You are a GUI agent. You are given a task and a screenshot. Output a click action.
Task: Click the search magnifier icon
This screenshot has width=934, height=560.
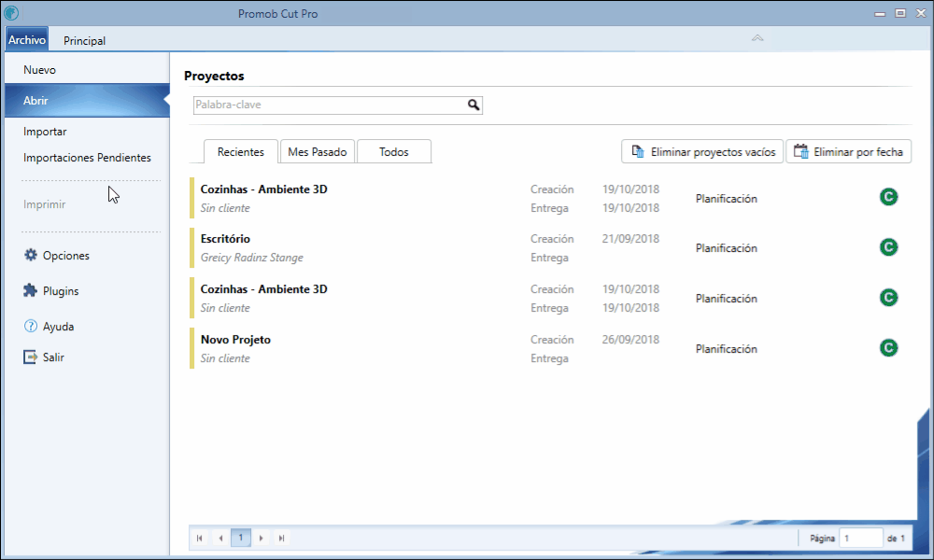(474, 105)
